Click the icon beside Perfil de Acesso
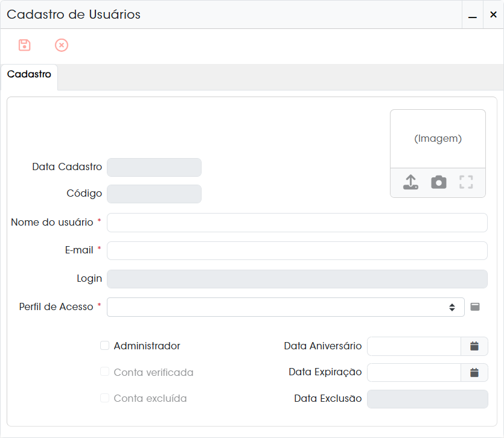 pos(475,307)
